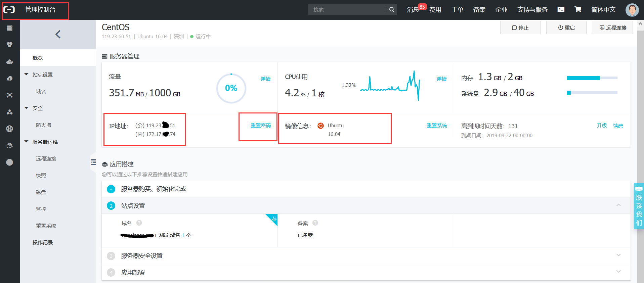Image resolution: width=644 pixels, height=283 pixels.
Task: Click the fourth icon in dark sidebar
Action: point(10,79)
